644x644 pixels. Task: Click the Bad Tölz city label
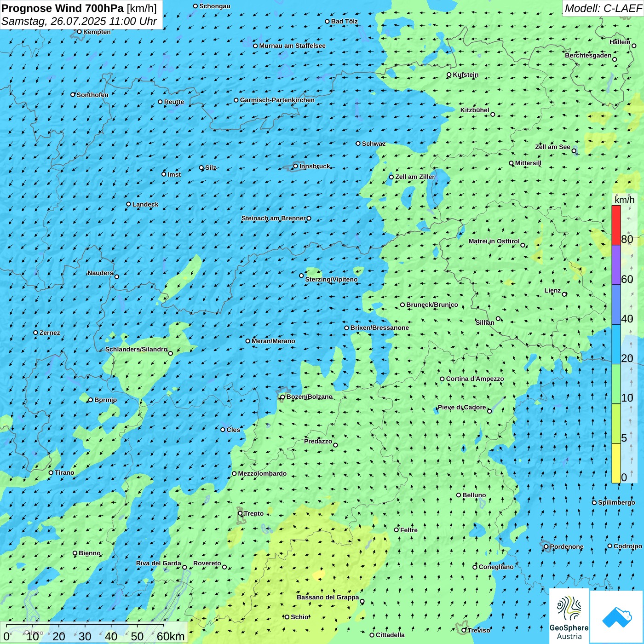coord(344,21)
